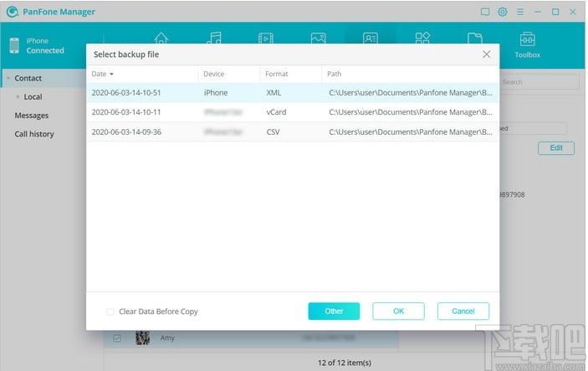
Task: Open the Toolbox
Action: point(527,45)
